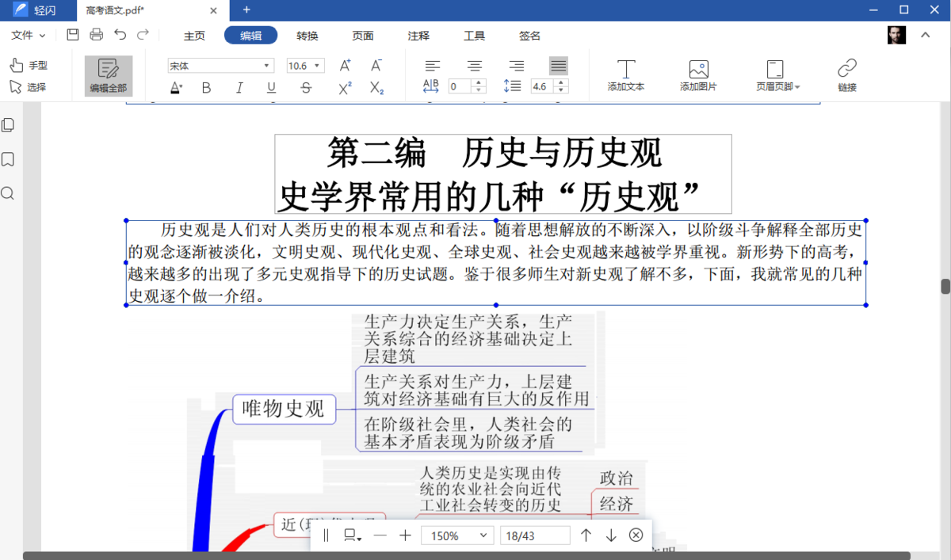This screenshot has height=560, width=951.
Task: Toggle italic formatting
Action: click(239, 87)
